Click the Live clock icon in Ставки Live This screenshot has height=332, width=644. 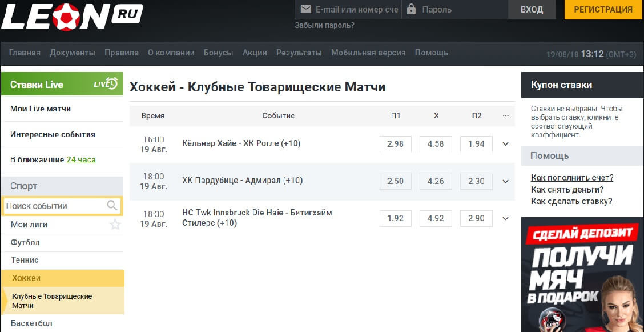(106, 83)
